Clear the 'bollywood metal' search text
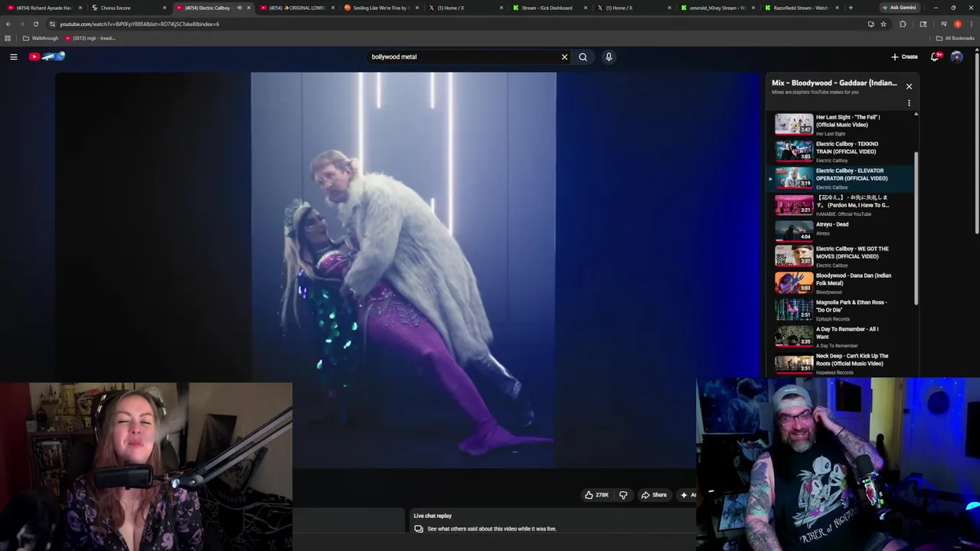Screen dimensions: 980x551 point(564,57)
